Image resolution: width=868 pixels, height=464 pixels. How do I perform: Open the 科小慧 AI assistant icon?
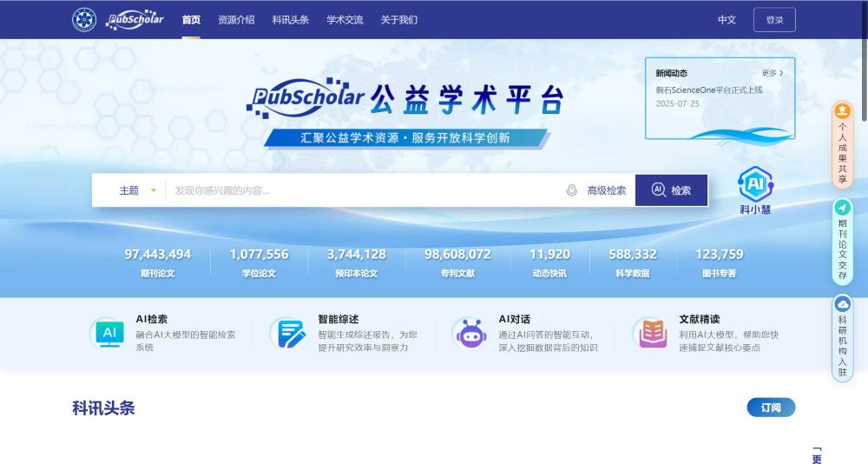754,185
